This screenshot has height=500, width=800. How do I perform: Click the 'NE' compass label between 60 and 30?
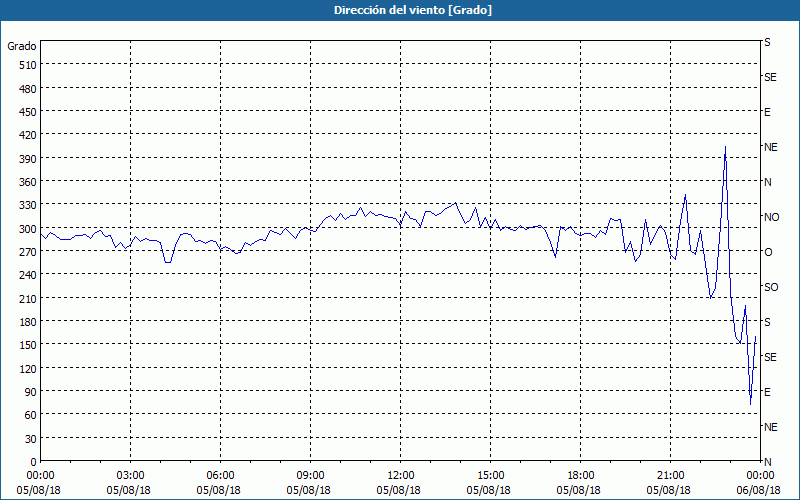tap(771, 427)
